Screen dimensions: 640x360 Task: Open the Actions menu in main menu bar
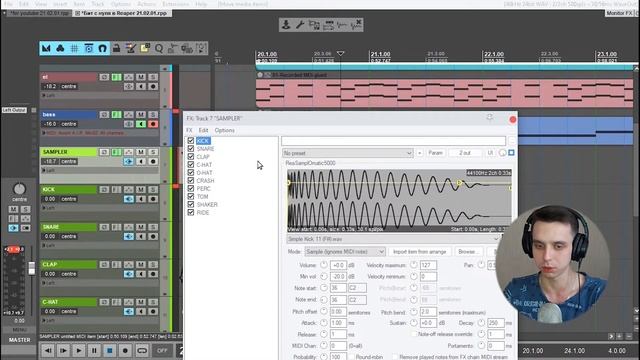pyautogui.click(x=147, y=4)
